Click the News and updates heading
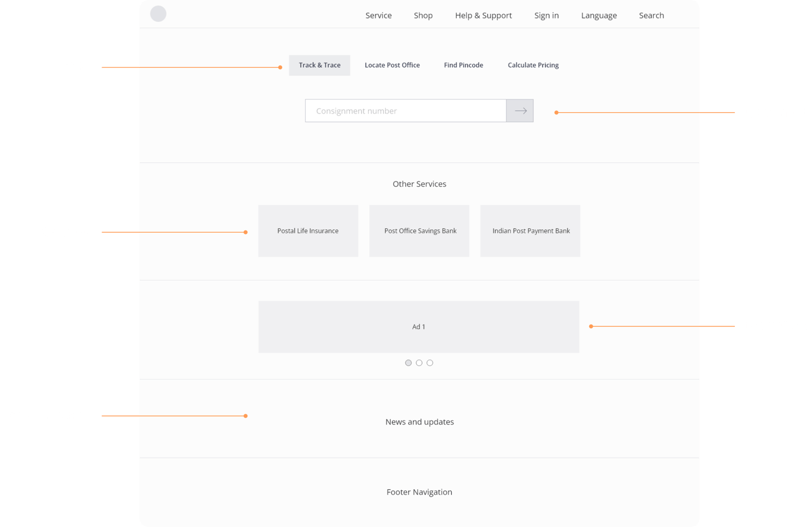 420,422
